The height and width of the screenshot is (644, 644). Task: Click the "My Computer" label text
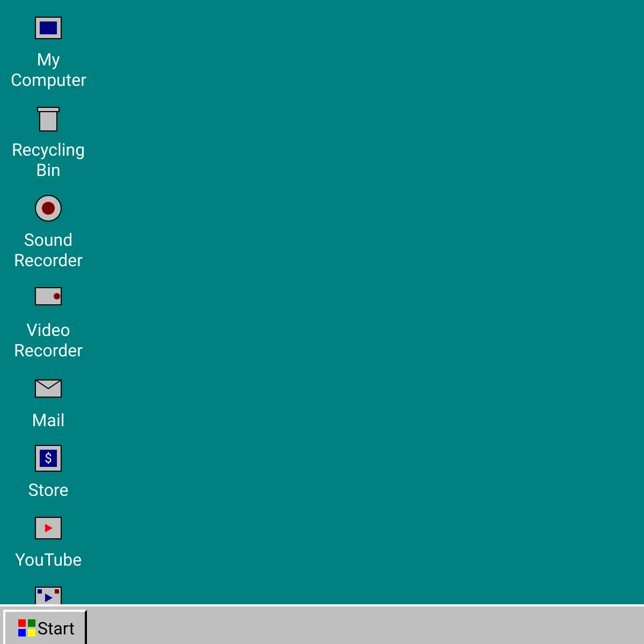pos(48,70)
